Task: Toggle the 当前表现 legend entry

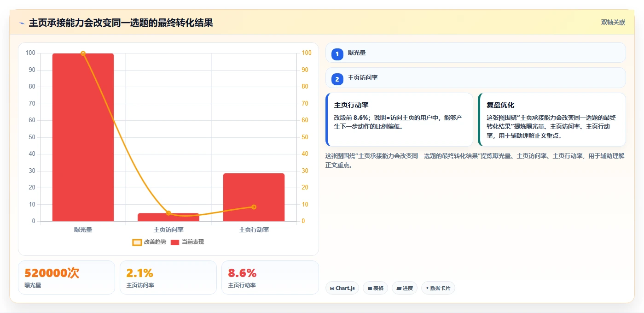Action: pyautogui.click(x=187, y=242)
